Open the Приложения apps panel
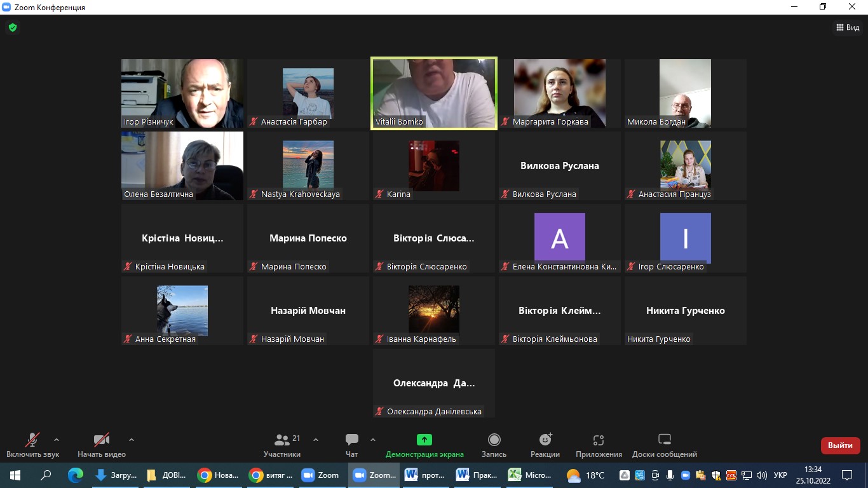The width and height of the screenshot is (868, 488). pos(598,445)
